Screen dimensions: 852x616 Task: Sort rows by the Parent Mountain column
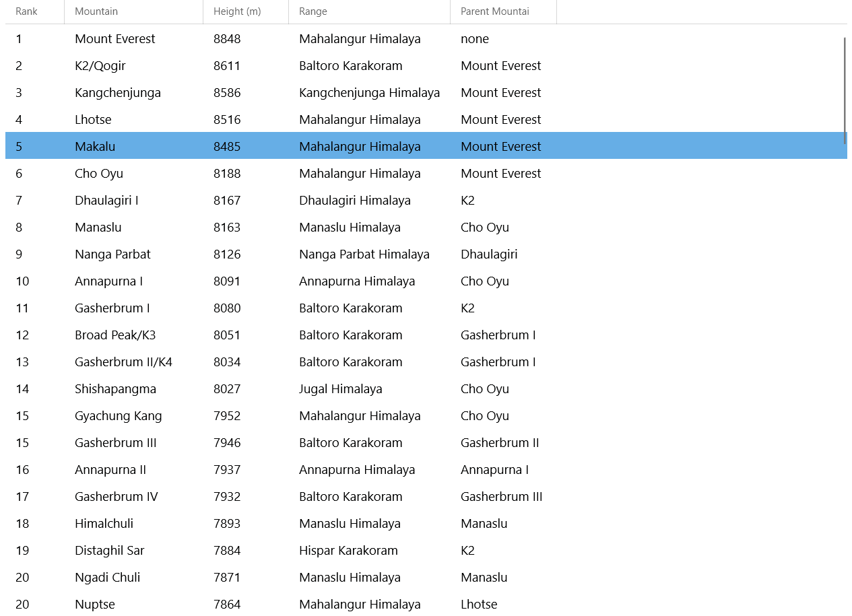495,11
